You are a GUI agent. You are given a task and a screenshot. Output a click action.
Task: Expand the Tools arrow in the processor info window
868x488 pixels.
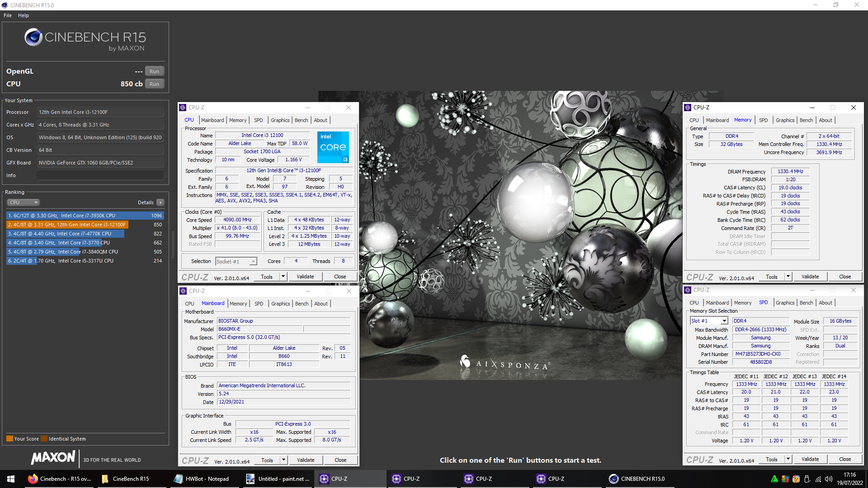click(283, 277)
